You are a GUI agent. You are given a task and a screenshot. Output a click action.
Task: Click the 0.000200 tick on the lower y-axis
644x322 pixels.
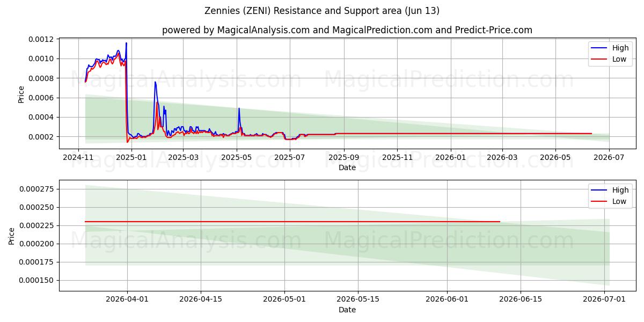38,244
